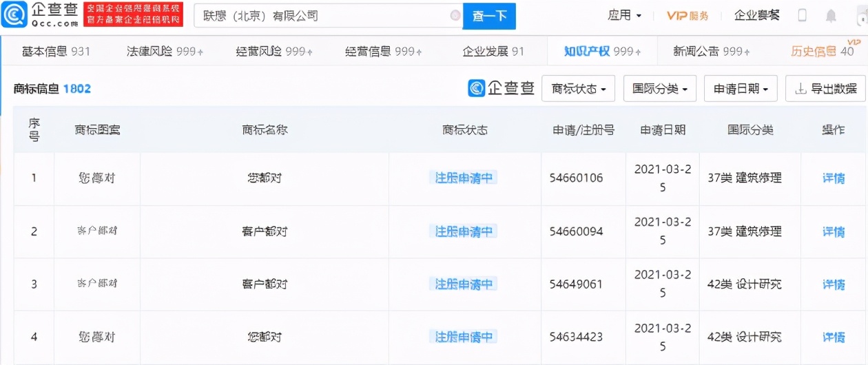Open the mobile phone icon in header
The image size is (868, 365).
[803, 15]
